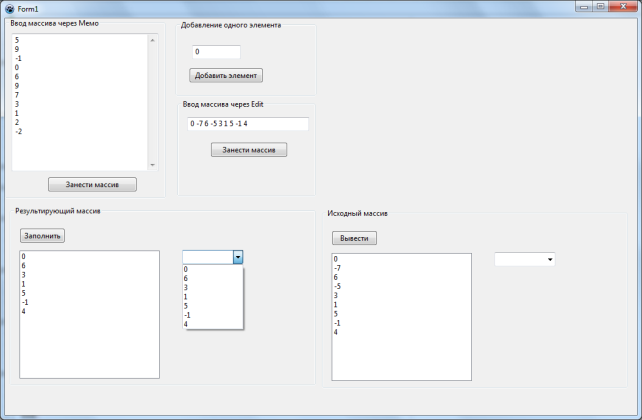Select "0" in the result array listbox
The width and height of the screenshot is (642, 420).
[89, 257]
